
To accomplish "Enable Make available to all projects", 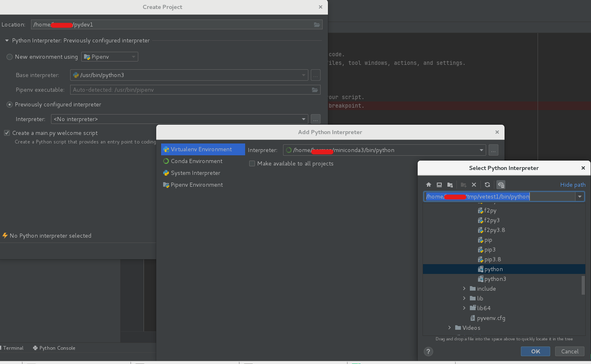I will tap(252, 163).
